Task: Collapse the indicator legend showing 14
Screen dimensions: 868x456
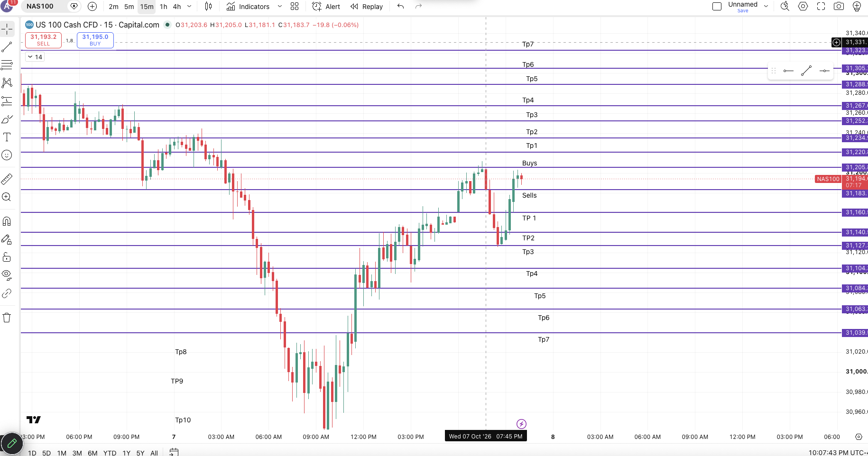Action: (35, 57)
